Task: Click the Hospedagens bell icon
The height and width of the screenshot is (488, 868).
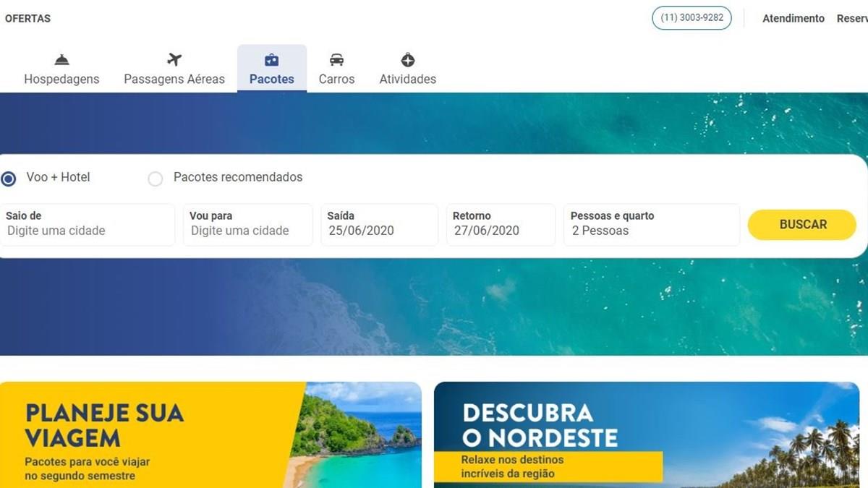Action: click(x=62, y=60)
